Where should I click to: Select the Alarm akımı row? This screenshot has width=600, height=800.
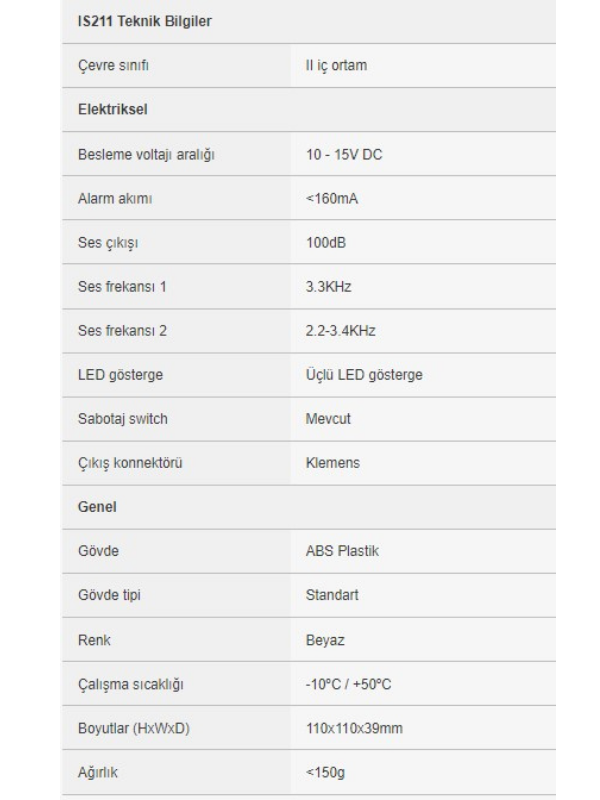309,198
